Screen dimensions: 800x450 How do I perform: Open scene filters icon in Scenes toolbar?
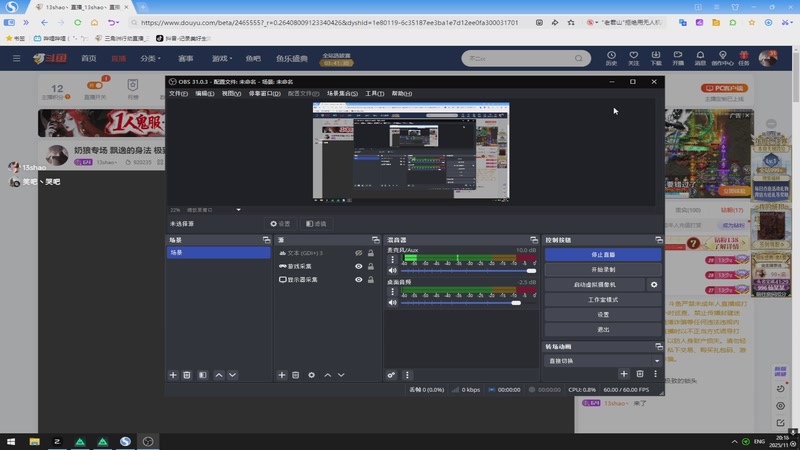[x=203, y=375]
